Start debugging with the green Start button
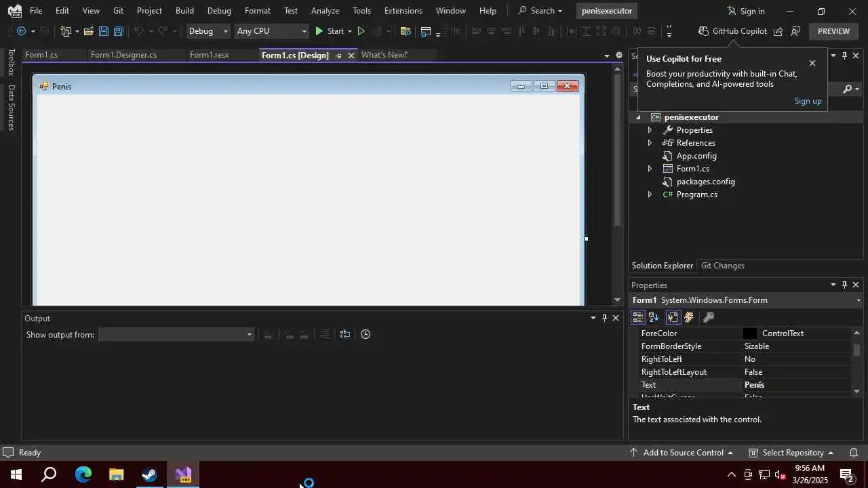This screenshot has height=488, width=868. pos(329,31)
